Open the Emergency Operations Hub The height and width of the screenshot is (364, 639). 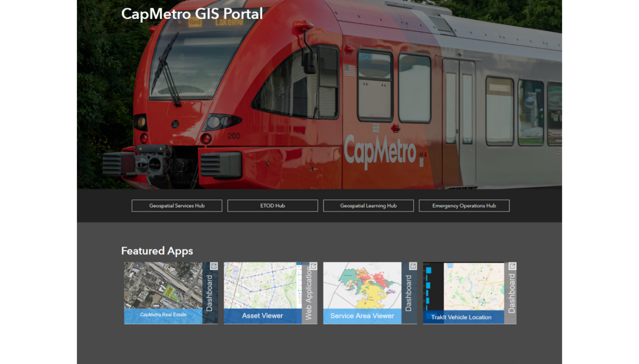pos(464,205)
